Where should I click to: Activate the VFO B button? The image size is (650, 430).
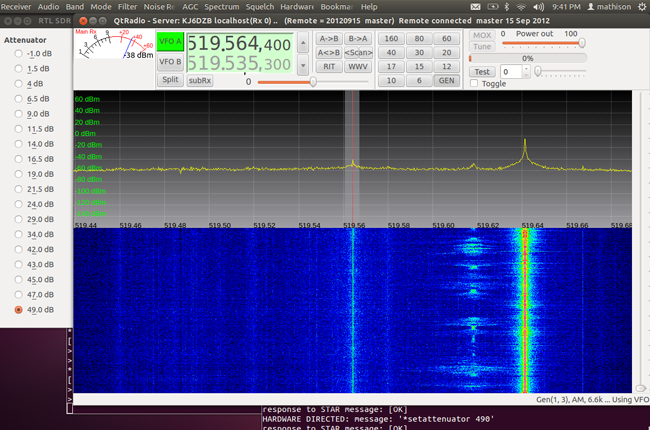point(170,62)
